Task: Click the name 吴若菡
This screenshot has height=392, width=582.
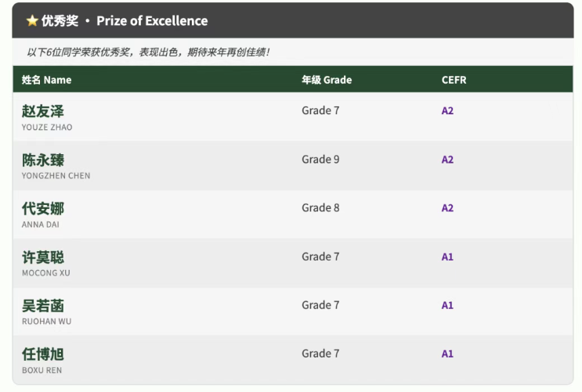Action: pos(42,306)
